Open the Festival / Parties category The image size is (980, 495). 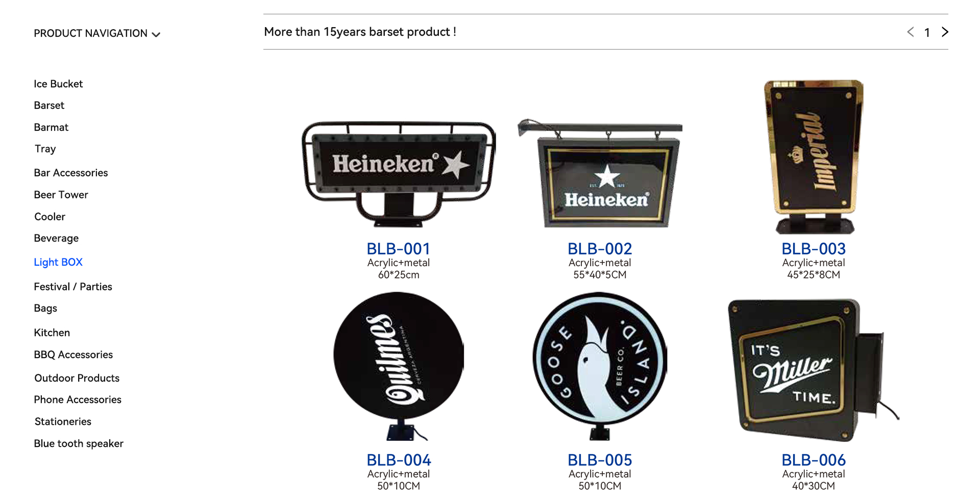pyautogui.click(x=73, y=287)
